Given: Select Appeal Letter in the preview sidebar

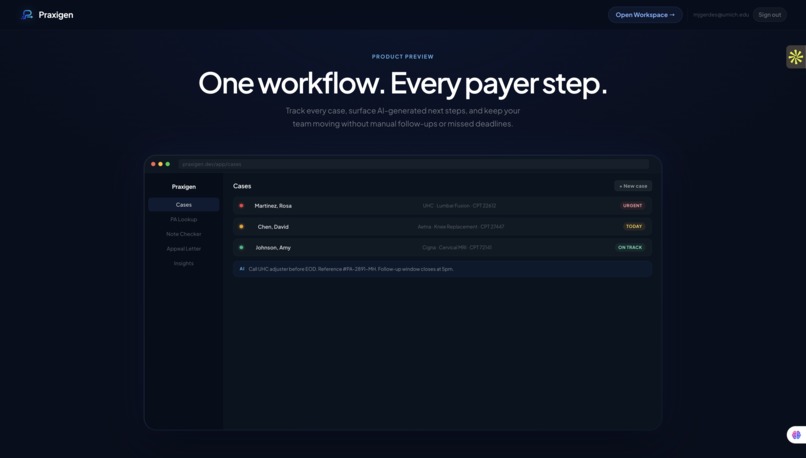Looking at the screenshot, I should 184,249.
